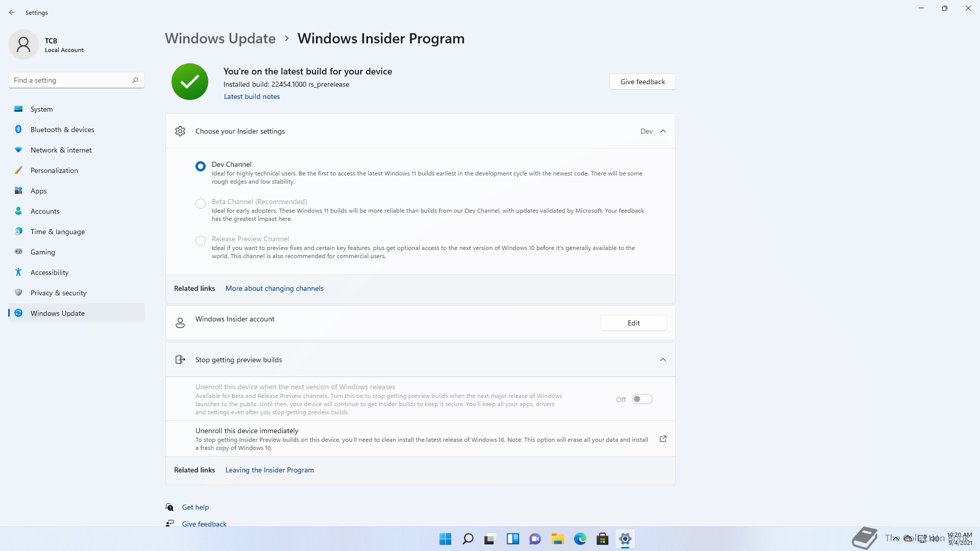Click Windows Update breadcrumb
This screenshot has height=551, width=980.
click(220, 38)
